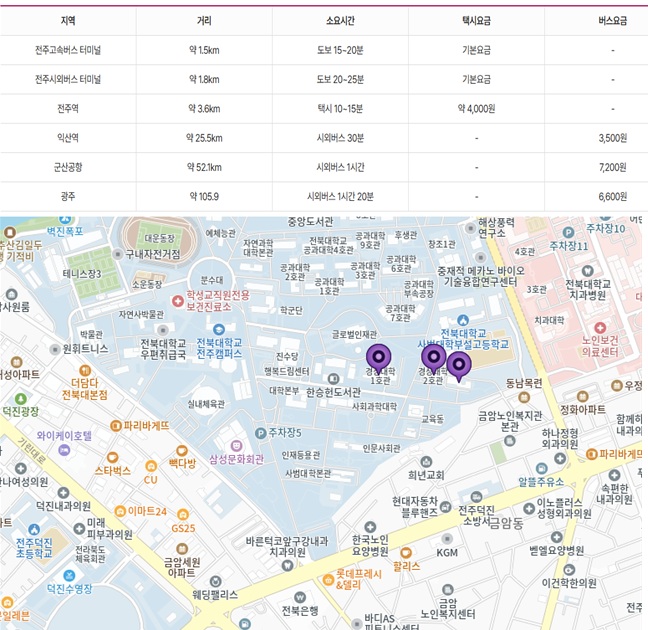Click the purple pin at 경상대학 1호관
648x630 pixels.
379,357
